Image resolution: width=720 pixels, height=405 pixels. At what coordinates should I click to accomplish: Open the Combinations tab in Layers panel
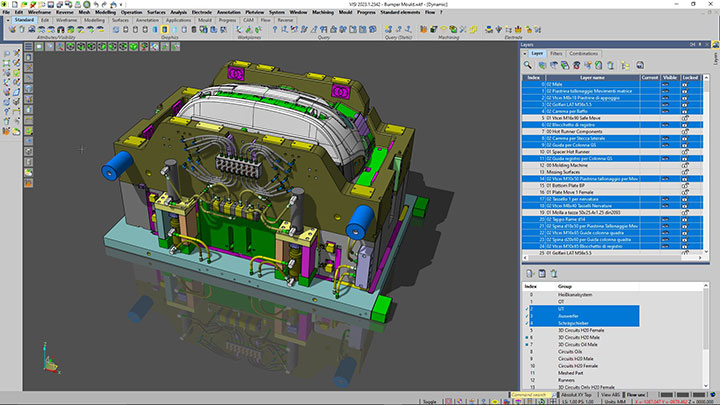tap(584, 53)
